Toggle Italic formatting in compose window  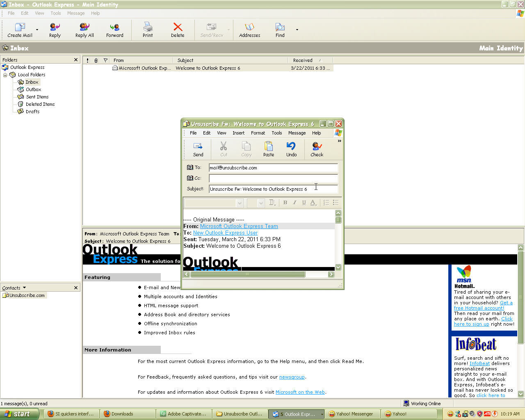(294, 203)
